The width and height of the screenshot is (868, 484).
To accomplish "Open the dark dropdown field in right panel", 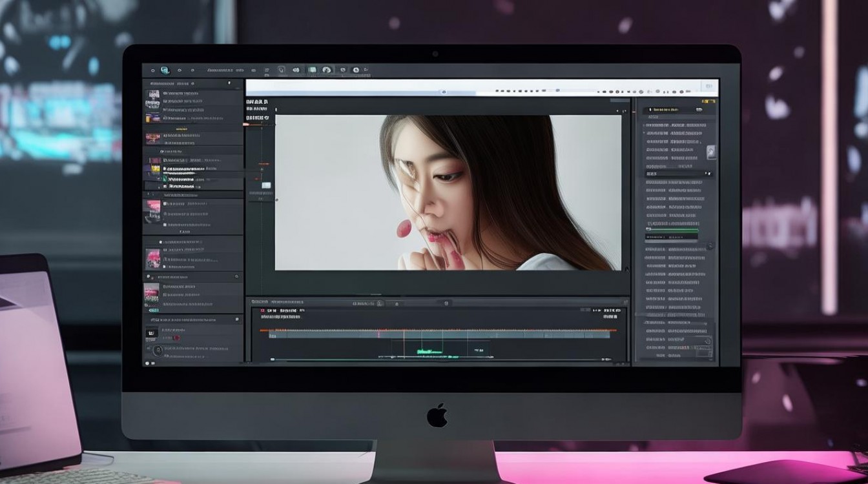I will pyautogui.click(x=678, y=174).
